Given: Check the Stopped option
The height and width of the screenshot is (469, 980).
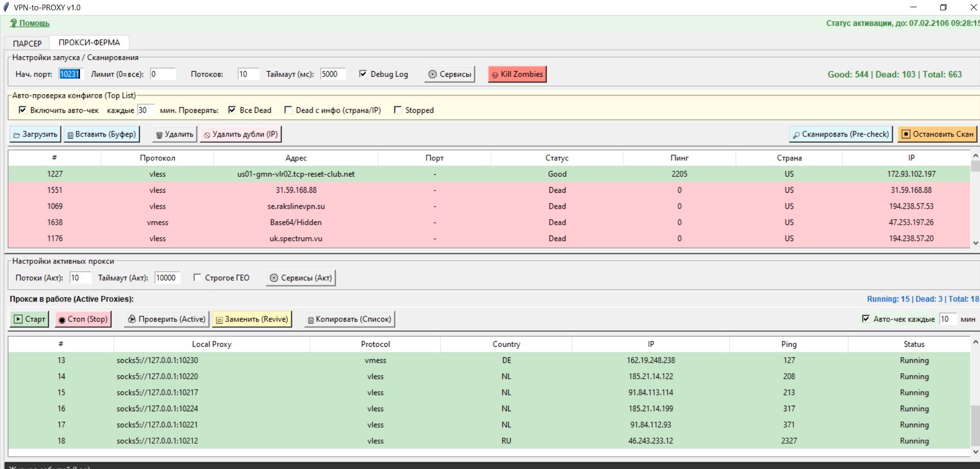Looking at the screenshot, I should pos(398,110).
